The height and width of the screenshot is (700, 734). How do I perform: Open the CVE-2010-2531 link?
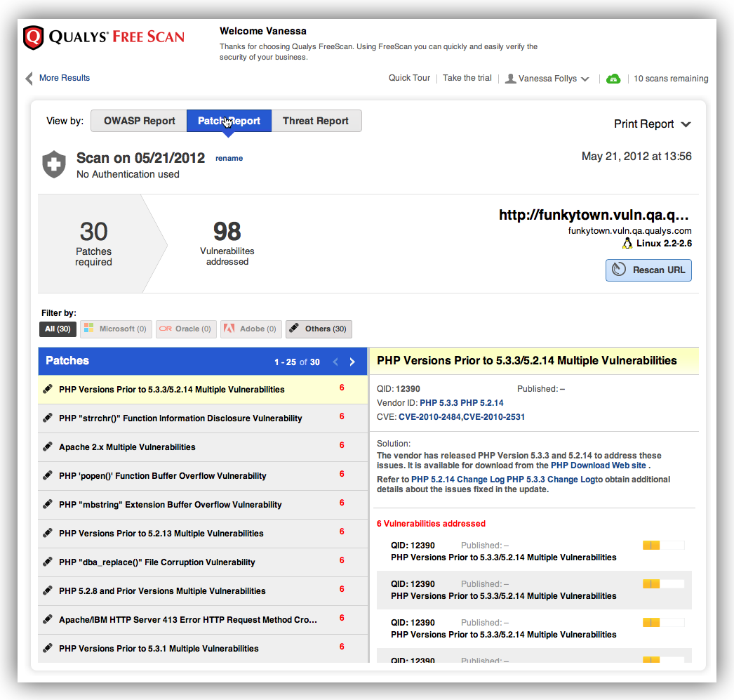point(494,417)
